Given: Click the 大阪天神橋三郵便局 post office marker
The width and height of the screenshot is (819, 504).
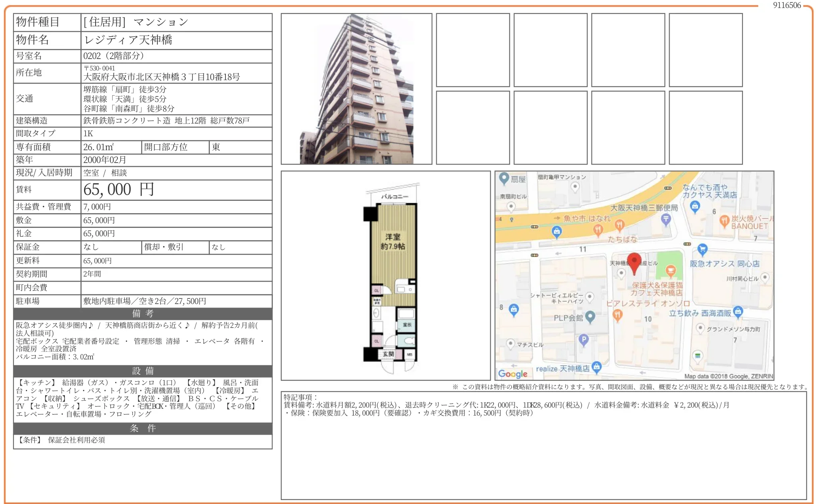Looking at the screenshot, I should click(666, 219).
